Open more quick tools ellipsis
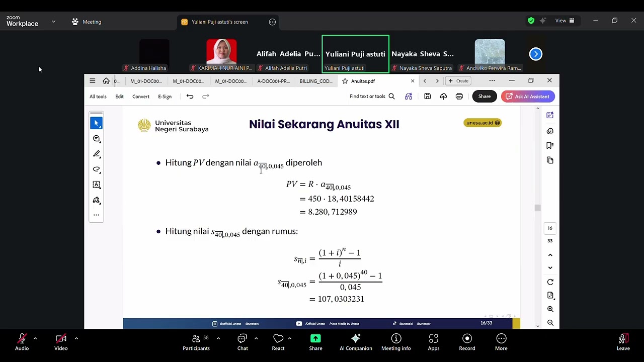Image resolution: width=644 pixels, height=362 pixels. point(96,215)
